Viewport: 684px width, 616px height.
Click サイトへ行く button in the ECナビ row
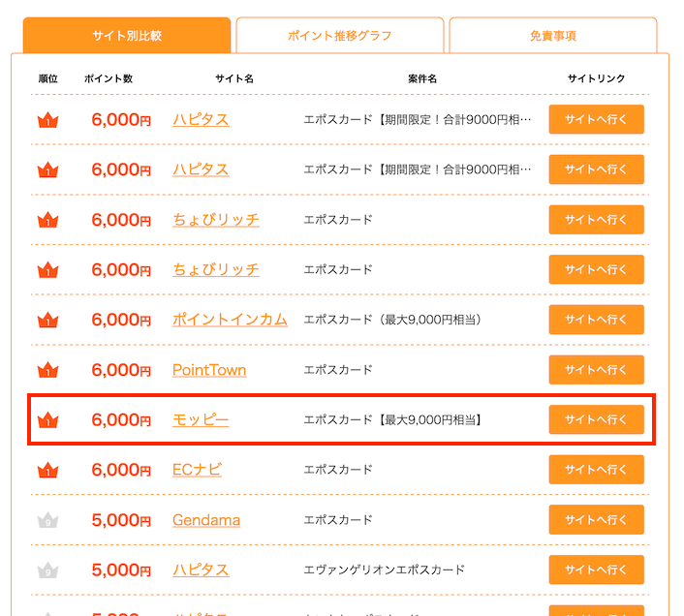(x=596, y=470)
